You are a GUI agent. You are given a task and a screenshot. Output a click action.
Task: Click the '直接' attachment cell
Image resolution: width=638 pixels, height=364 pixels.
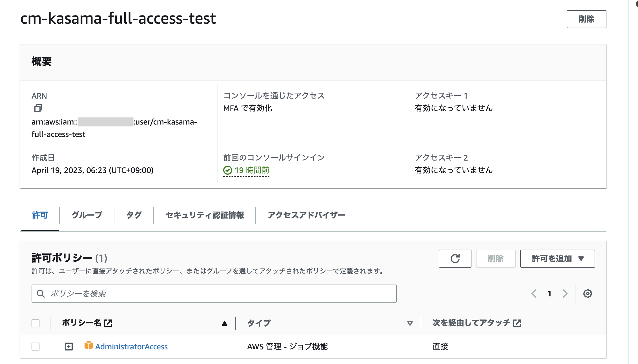pos(440,347)
